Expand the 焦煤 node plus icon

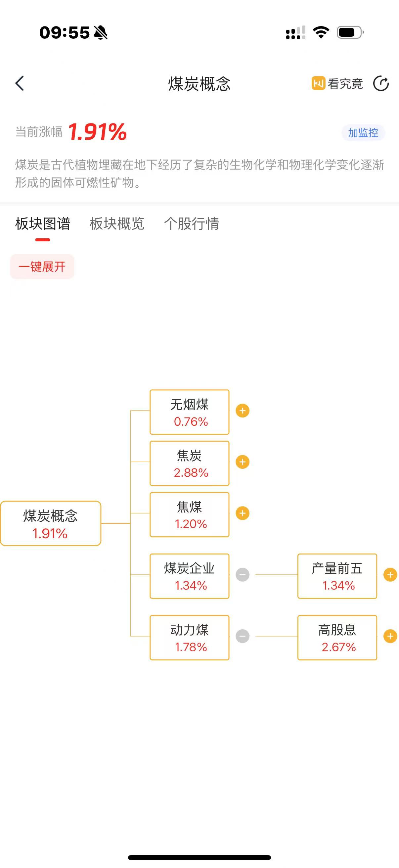pos(243,513)
